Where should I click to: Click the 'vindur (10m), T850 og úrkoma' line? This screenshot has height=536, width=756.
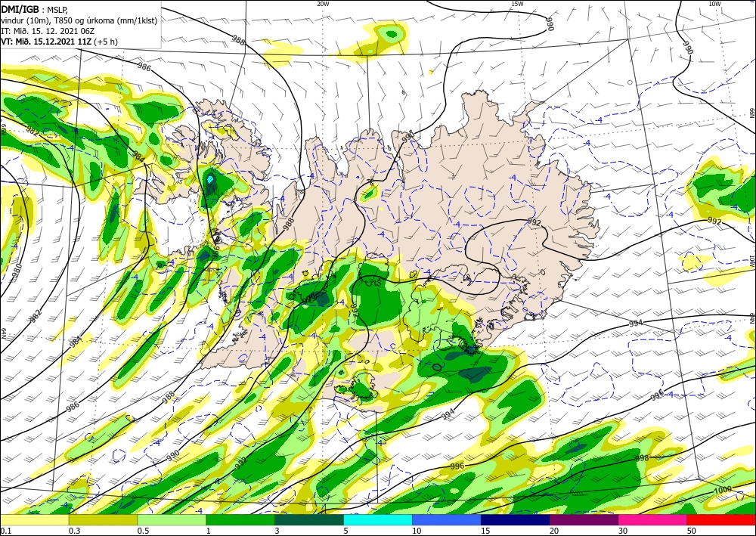[79, 20]
